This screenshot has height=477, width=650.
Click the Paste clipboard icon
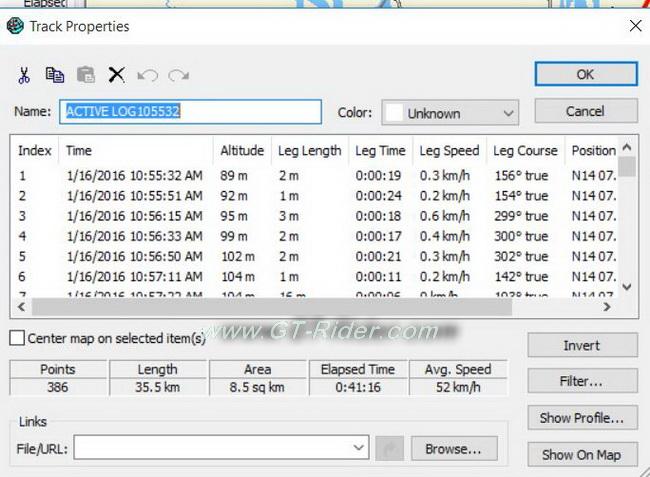(x=86, y=75)
